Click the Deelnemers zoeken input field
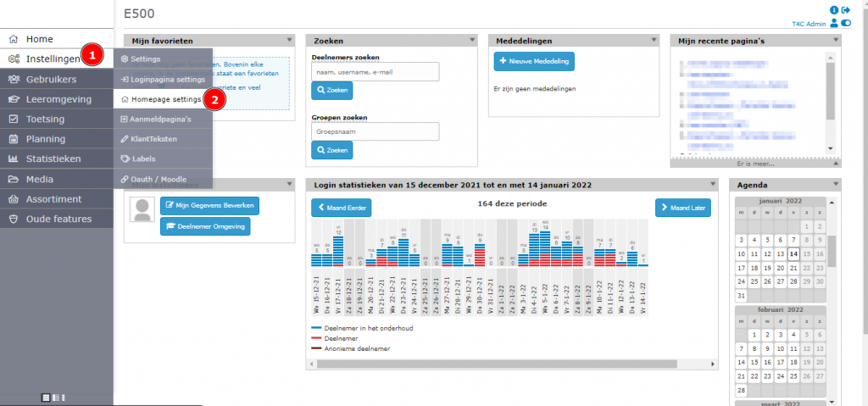This screenshot has width=868, height=406. pyautogui.click(x=375, y=71)
